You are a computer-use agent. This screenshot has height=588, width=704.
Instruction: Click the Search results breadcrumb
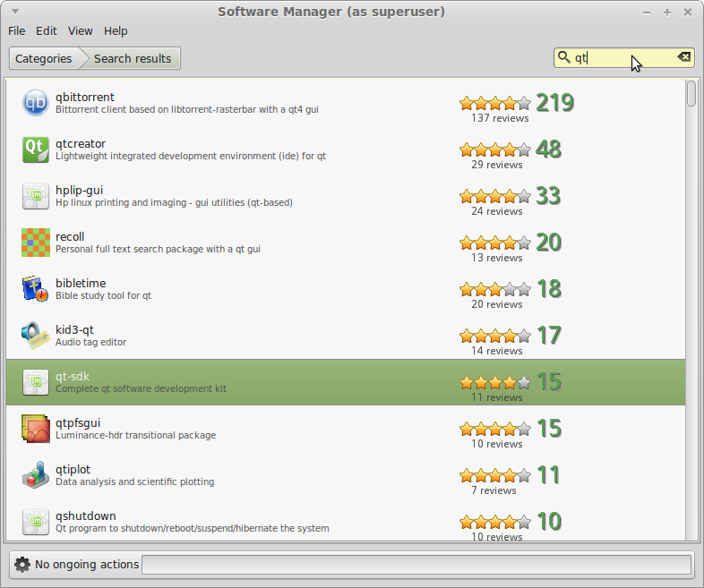(133, 58)
